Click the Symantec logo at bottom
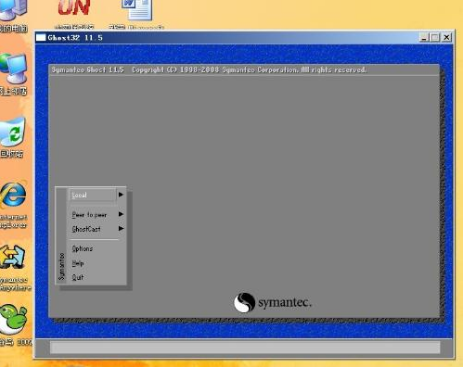The width and height of the screenshot is (464, 367). click(273, 303)
